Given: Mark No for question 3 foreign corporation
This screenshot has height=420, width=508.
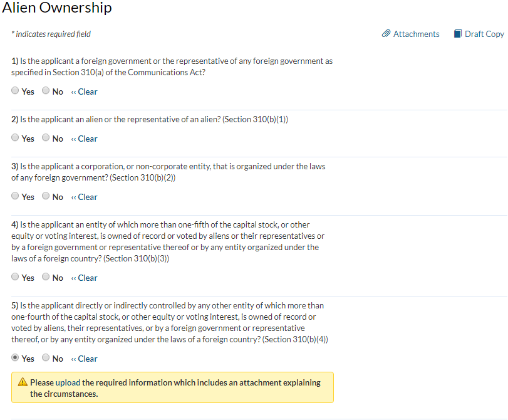Looking at the screenshot, I should tap(46, 196).
